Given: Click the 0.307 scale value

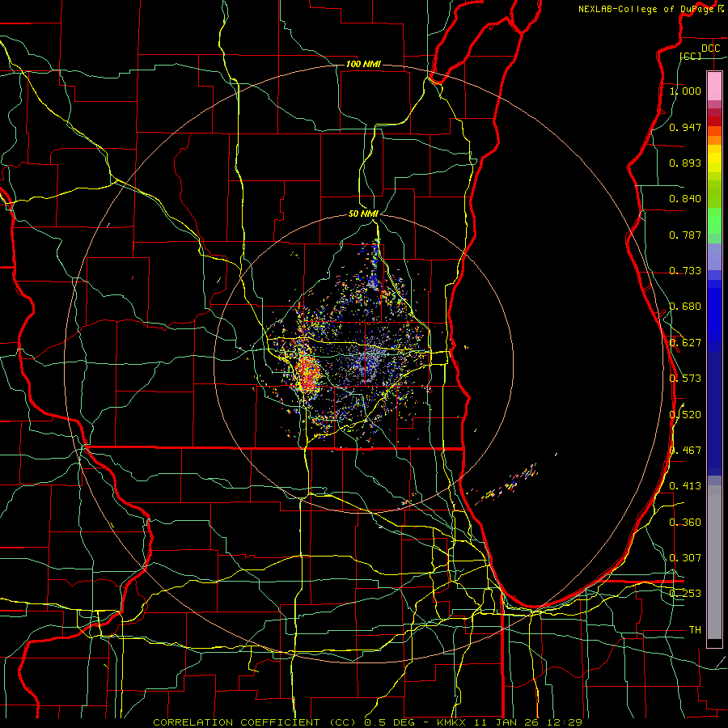Looking at the screenshot, I should coord(685,558).
